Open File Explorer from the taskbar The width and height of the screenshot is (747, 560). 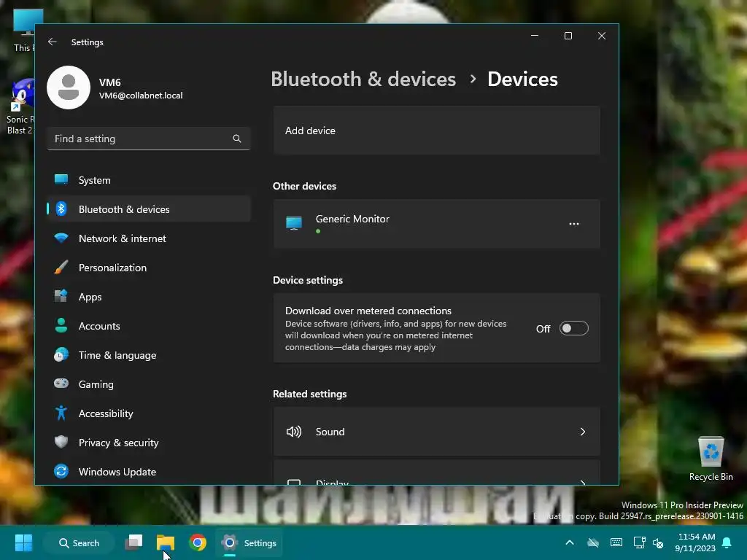166,542
